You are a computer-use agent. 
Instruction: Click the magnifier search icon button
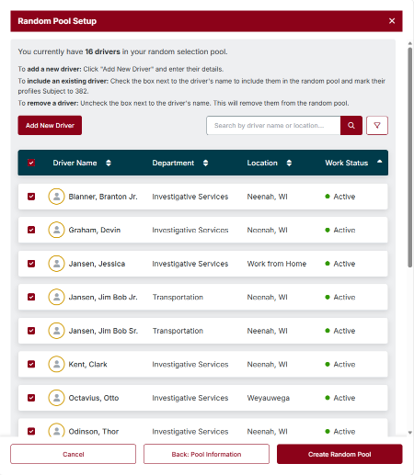pyautogui.click(x=351, y=125)
